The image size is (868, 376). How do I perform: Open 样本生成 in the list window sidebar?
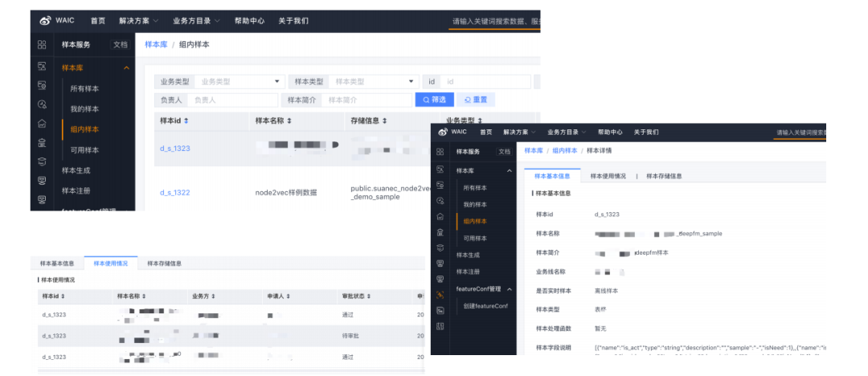[x=76, y=170]
